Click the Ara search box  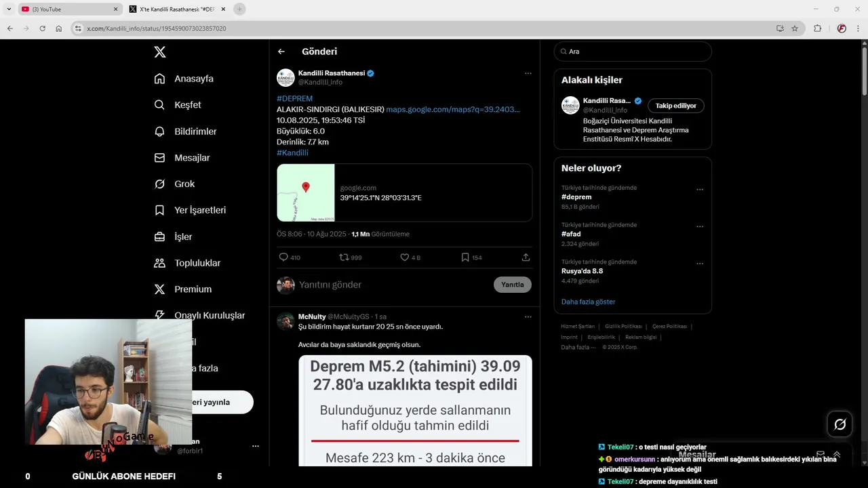coord(632,52)
